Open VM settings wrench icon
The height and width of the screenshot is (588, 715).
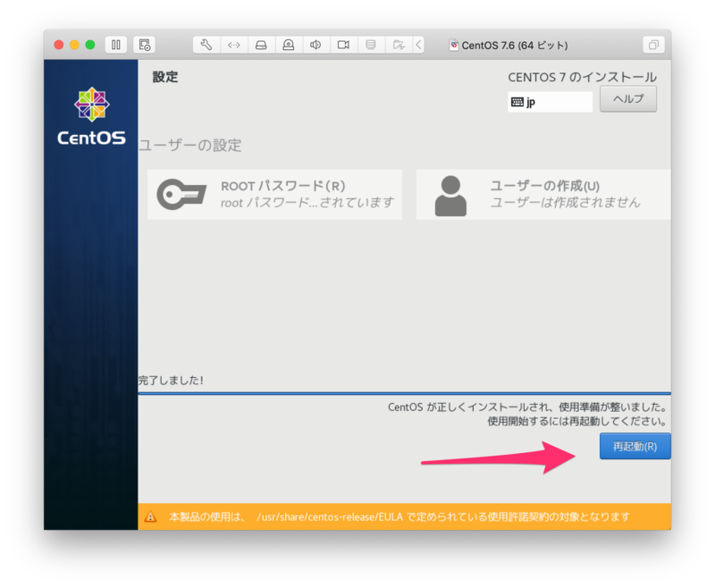pos(206,45)
